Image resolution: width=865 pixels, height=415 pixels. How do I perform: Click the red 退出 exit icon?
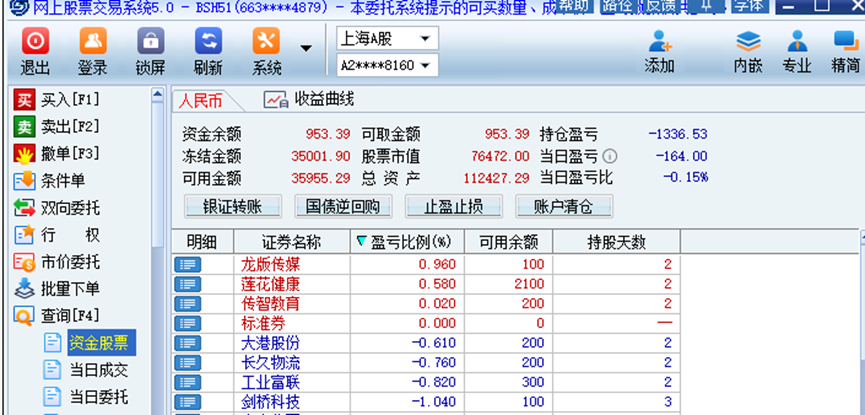coord(35,43)
